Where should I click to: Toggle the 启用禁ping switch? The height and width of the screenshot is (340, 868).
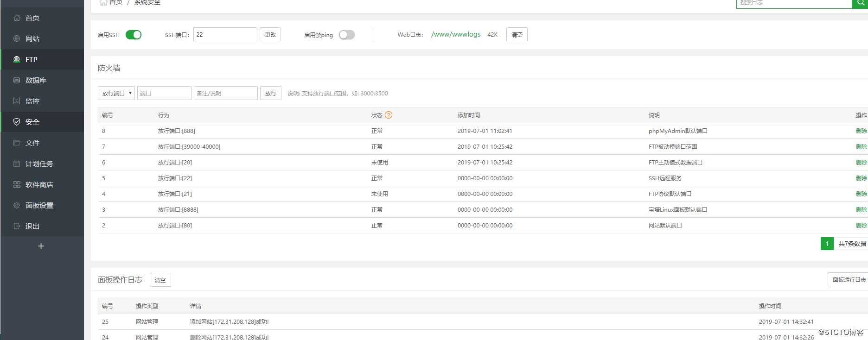pos(347,35)
